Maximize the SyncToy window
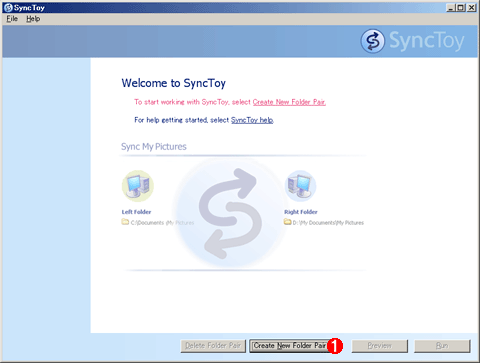This screenshot has height=363, width=480. [460, 7]
